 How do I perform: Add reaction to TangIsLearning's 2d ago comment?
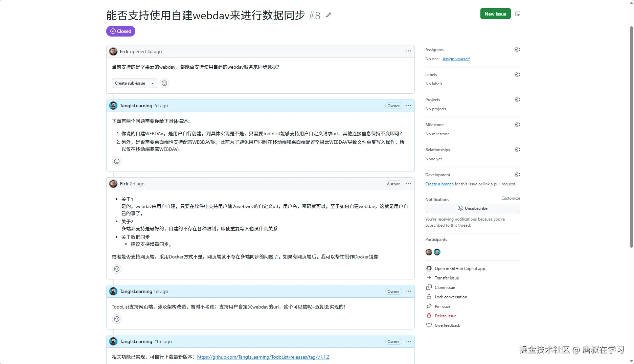117,161
